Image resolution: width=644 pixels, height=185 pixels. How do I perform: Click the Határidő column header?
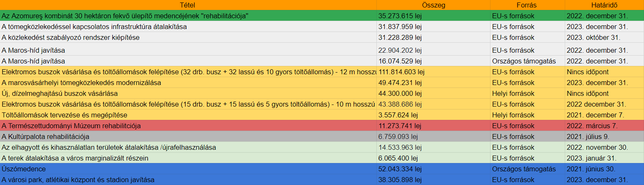click(x=604, y=5)
